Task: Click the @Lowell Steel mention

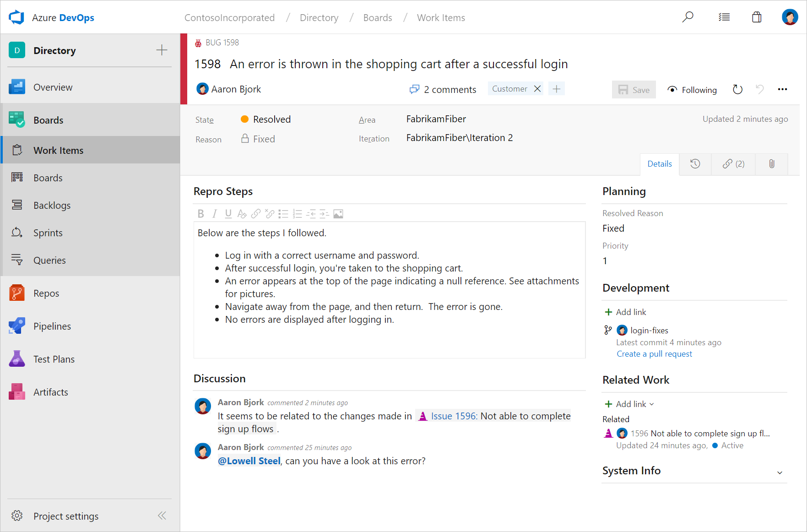Action: tap(249, 461)
